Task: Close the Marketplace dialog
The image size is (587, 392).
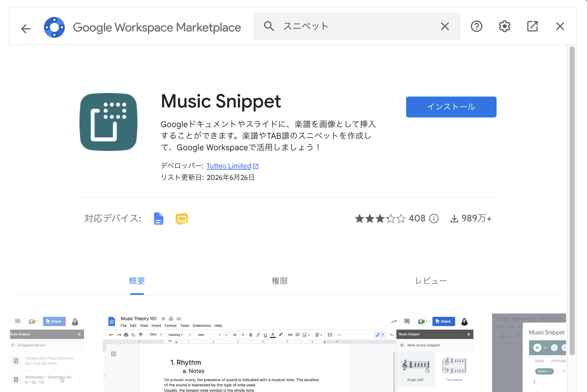Action: coord(560,26)
